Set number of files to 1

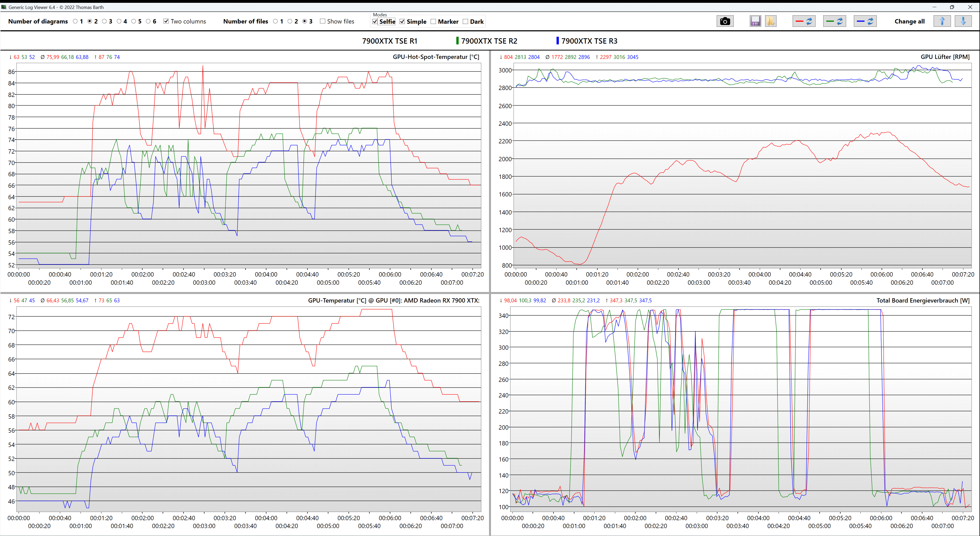coord(275,21)
